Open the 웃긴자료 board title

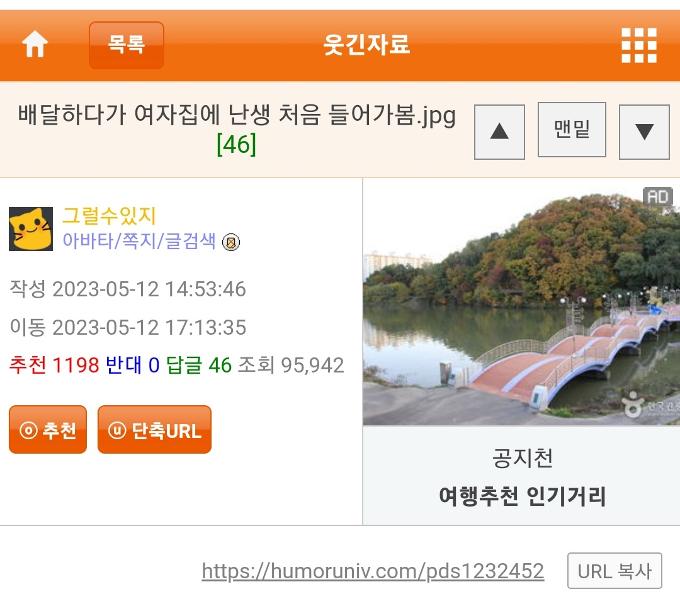tap(366, 44)
